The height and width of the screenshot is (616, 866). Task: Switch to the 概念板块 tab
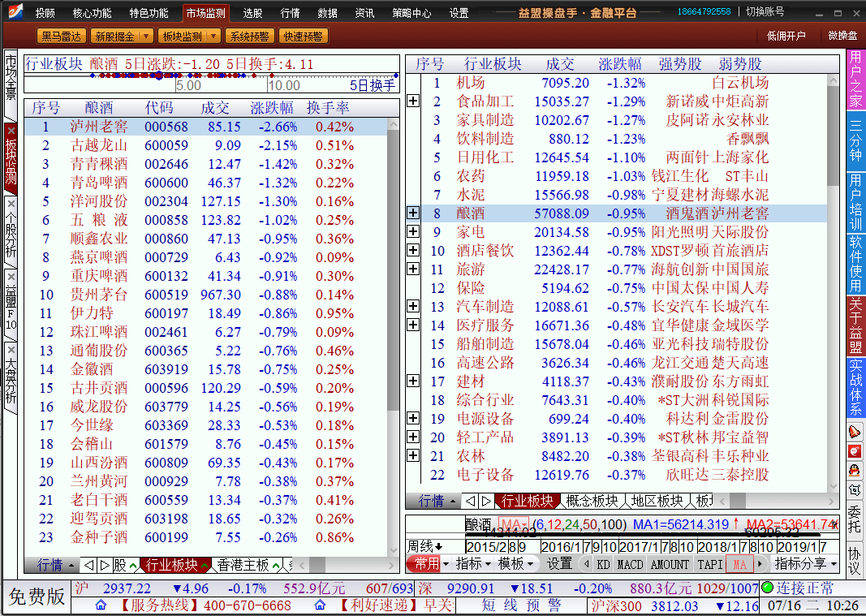592,501
